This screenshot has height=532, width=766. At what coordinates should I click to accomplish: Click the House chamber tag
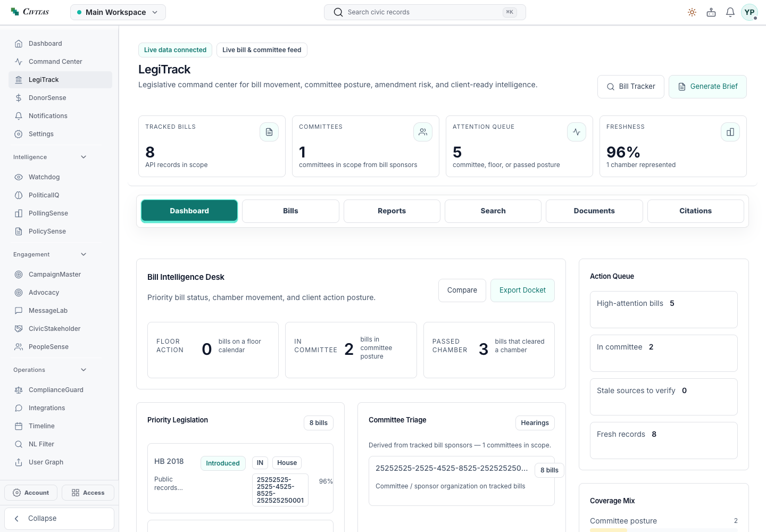click(x=287, y=463)
